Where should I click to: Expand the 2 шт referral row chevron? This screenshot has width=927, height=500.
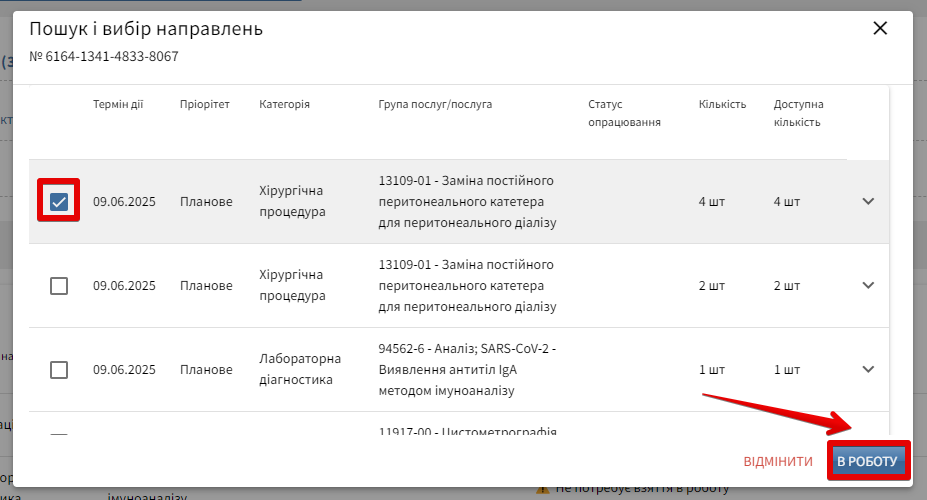click(x=867, y=285)
